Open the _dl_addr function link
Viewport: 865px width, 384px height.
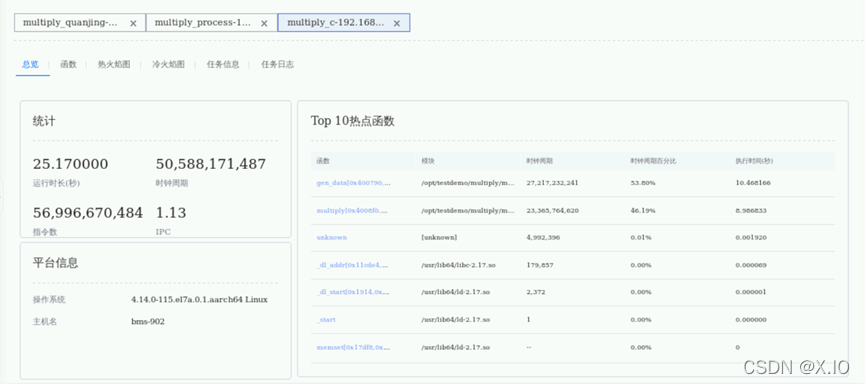353,265
